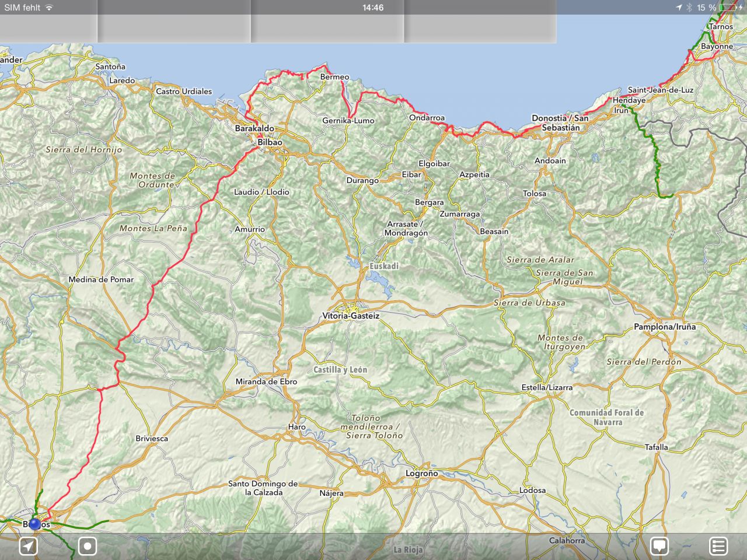Select the Bilbao city label on the map
Viewport: 747px width, 560px height.
click(x=270, y=142)
